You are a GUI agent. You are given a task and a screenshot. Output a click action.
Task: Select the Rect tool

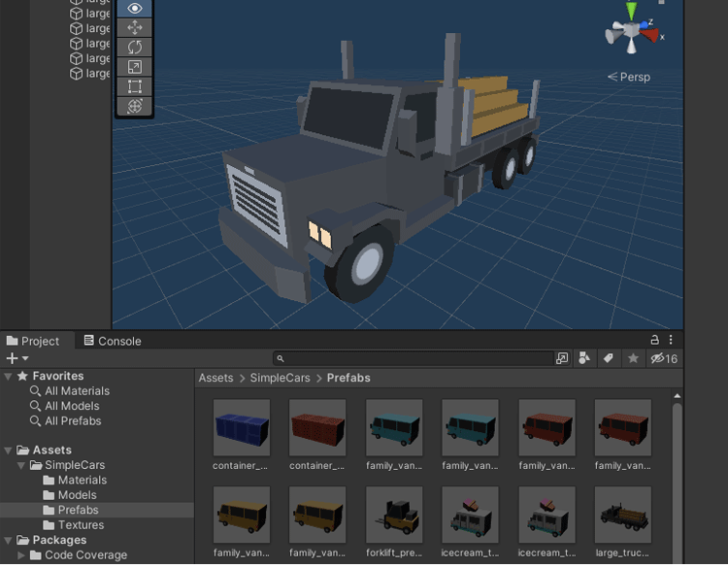click(x=135, y=86)
